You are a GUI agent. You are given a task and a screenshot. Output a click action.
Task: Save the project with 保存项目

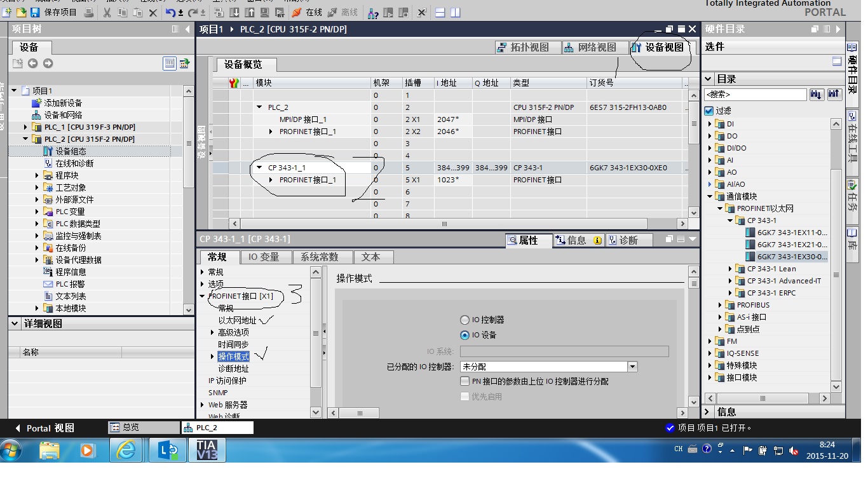point(53,12)
